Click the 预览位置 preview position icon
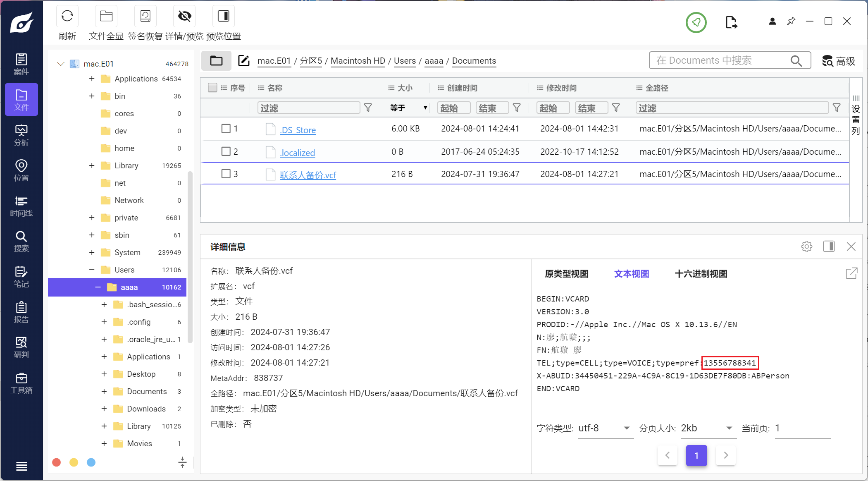The width and height of the screenshot is (868, 481). click(224, 16)
